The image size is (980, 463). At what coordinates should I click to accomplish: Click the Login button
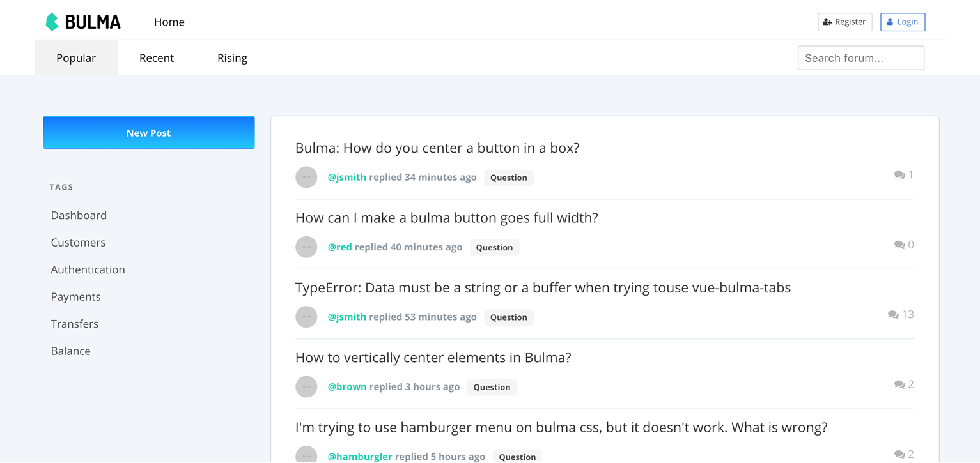[x=902, y=22]
